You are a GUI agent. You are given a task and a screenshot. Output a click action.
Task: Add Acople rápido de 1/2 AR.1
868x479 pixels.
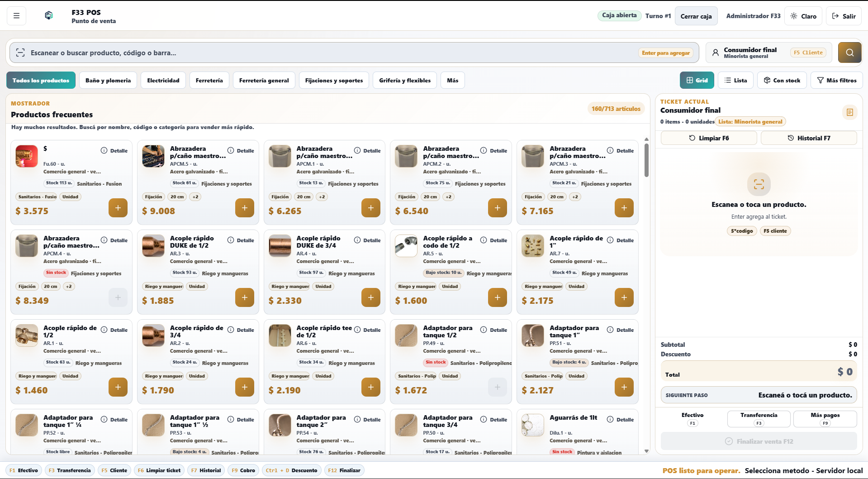click(x=118, y=387)
